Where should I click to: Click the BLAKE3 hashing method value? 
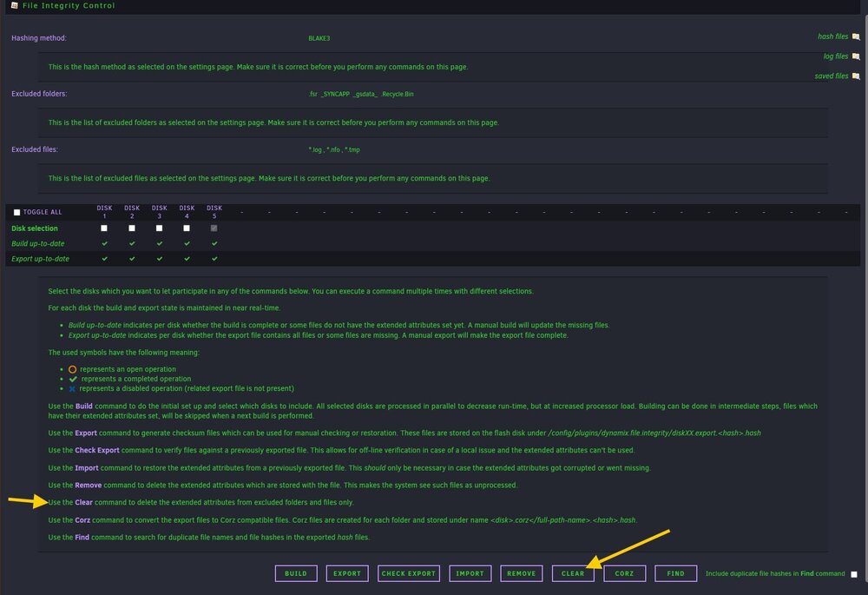319,38
